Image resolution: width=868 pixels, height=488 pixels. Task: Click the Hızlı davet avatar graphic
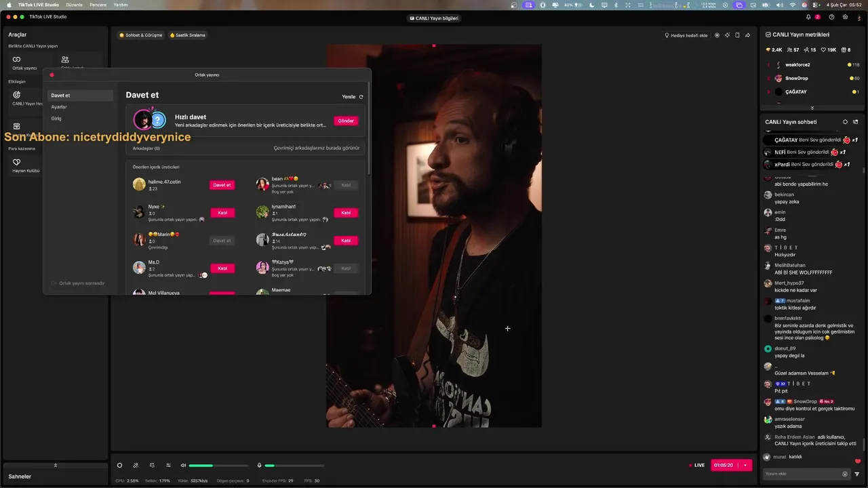(149, 120)
